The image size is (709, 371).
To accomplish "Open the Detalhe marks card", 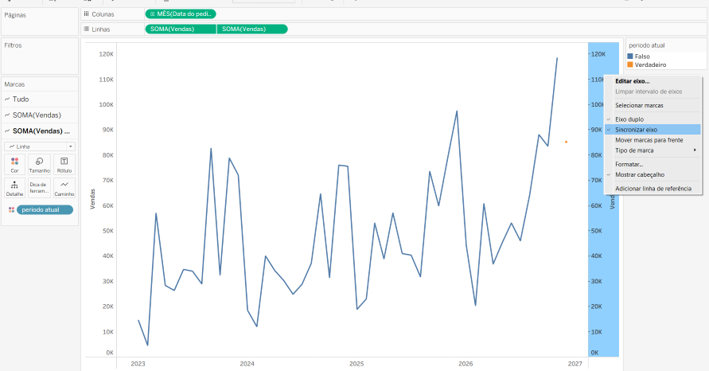I will pos(14,188).
